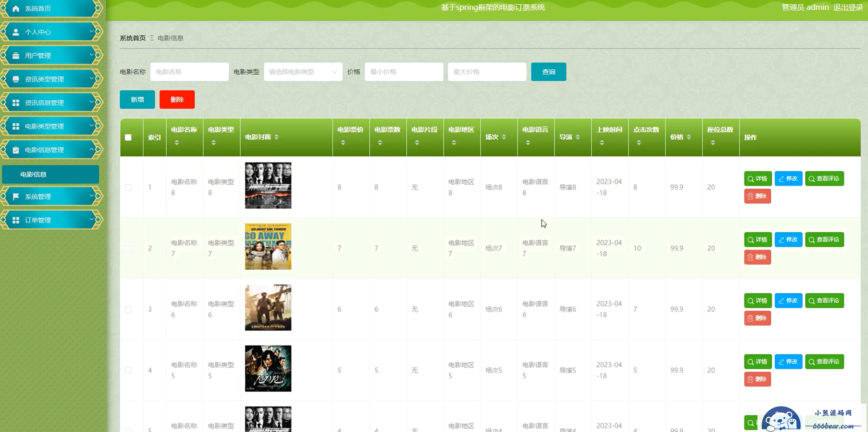Viewport: 868px width, 432px height.
Task: Expand the 系统管理 menu chevron
Action: (x=91, y=195)
